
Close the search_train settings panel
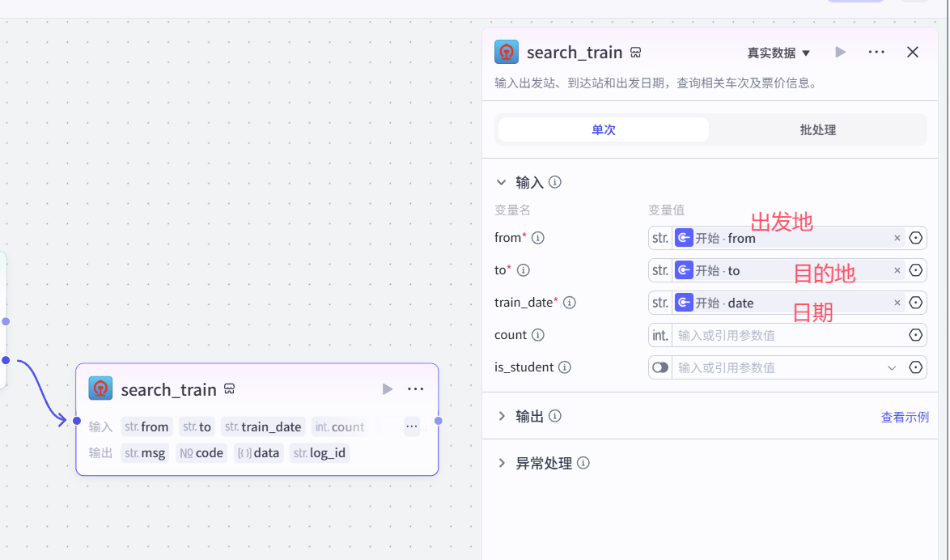[x=913, y=52]
